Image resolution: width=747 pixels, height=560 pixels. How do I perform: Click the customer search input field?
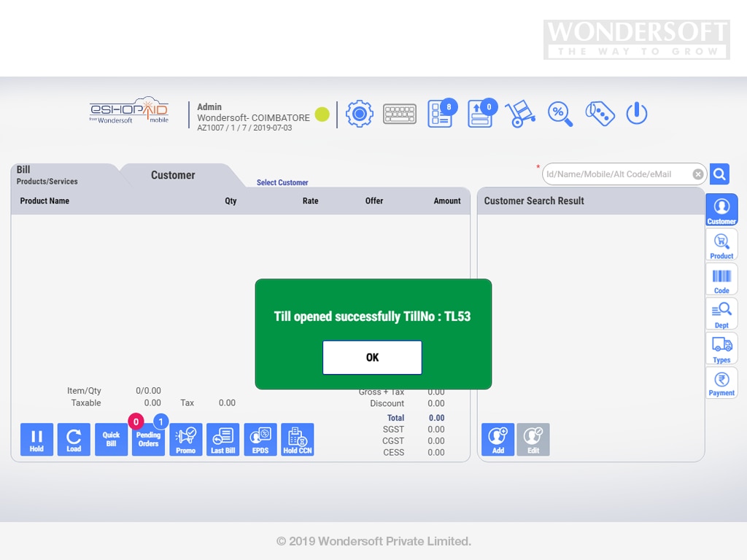coord(616,174)
